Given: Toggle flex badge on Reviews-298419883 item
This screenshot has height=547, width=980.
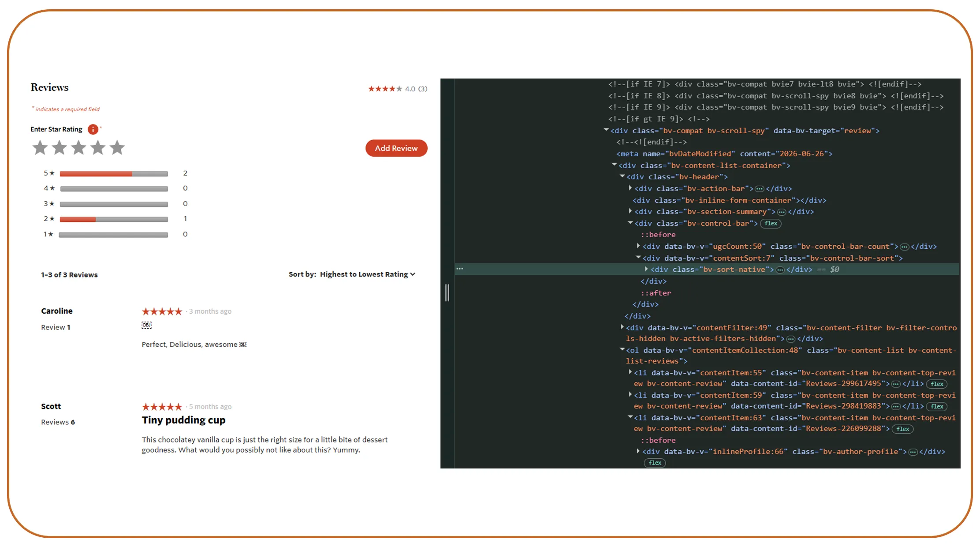Looking at the screenshot, I should 937,407.
